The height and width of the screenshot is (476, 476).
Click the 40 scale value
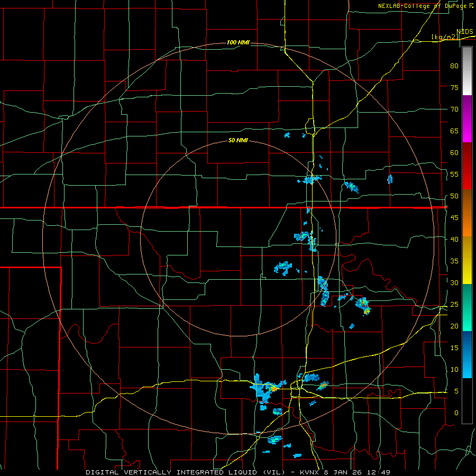[x=454, y=239]
